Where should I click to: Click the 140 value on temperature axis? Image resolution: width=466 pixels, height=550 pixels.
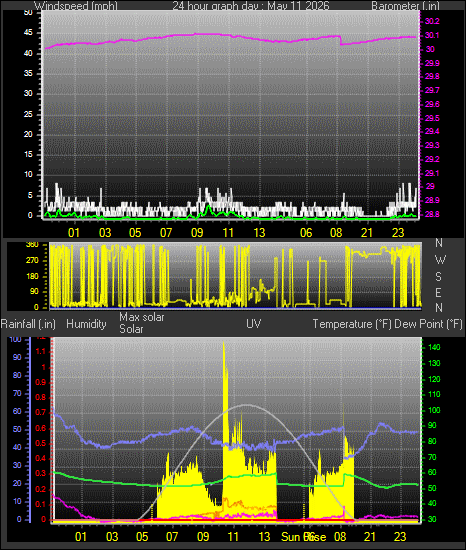tap(434, 347)
